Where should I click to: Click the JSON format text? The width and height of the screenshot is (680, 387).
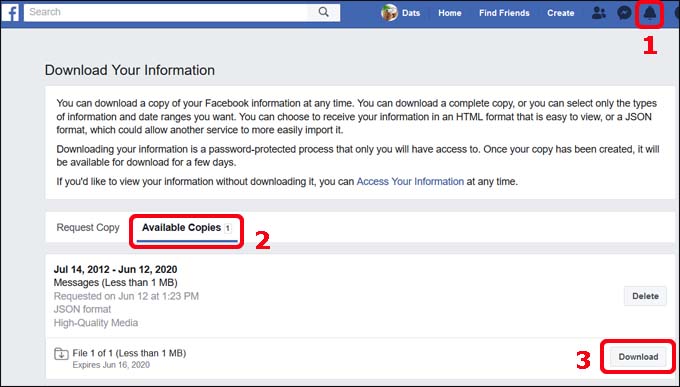tap(82, 309)
